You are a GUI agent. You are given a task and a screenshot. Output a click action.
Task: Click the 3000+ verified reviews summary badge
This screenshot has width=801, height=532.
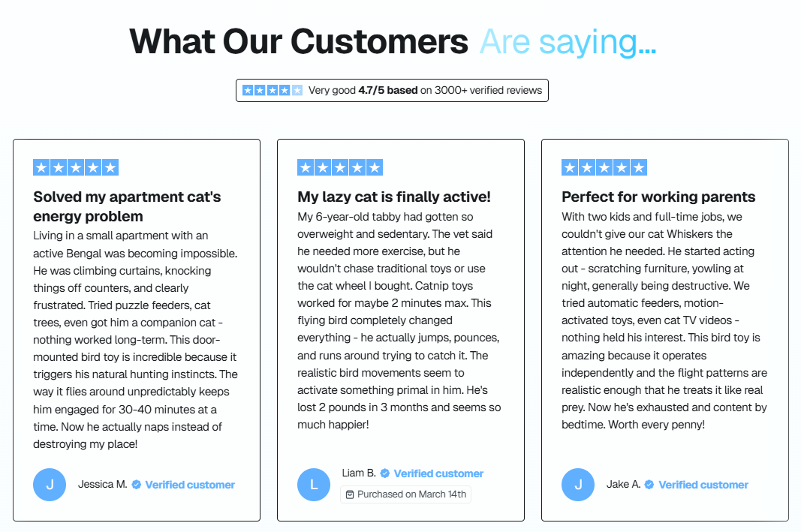pos(392,90)
